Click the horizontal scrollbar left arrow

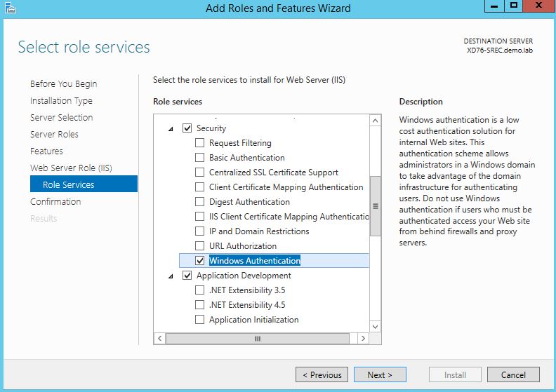click(x=159, y=338)
